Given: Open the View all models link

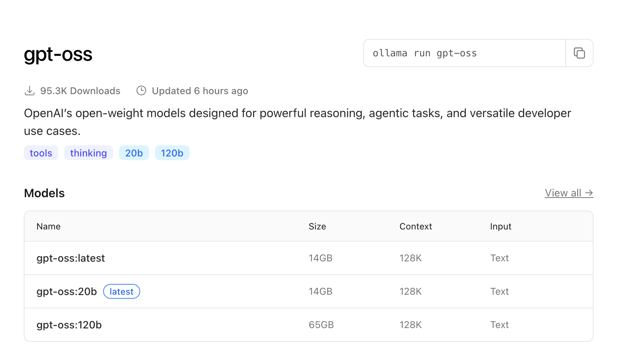Looking at the screenshot, I should [569, 193].
